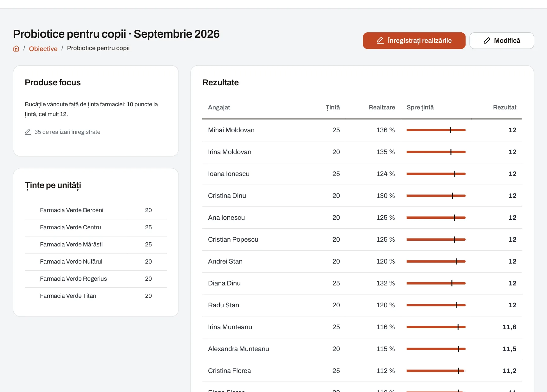Select Radu Stan in results table

(x=224, y=305)
